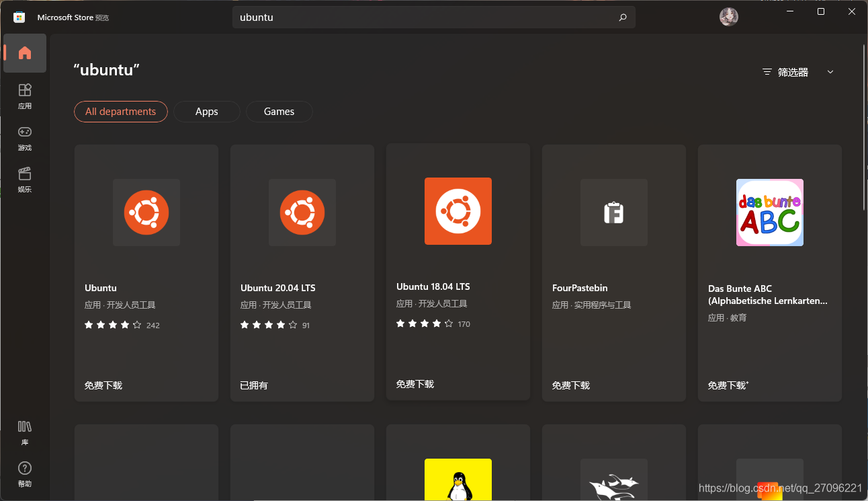Image resolution: width=868 pixels, height=501 pixels.
Task: Click the Microsoft Store logo icon
Action: tap(19, 17)
